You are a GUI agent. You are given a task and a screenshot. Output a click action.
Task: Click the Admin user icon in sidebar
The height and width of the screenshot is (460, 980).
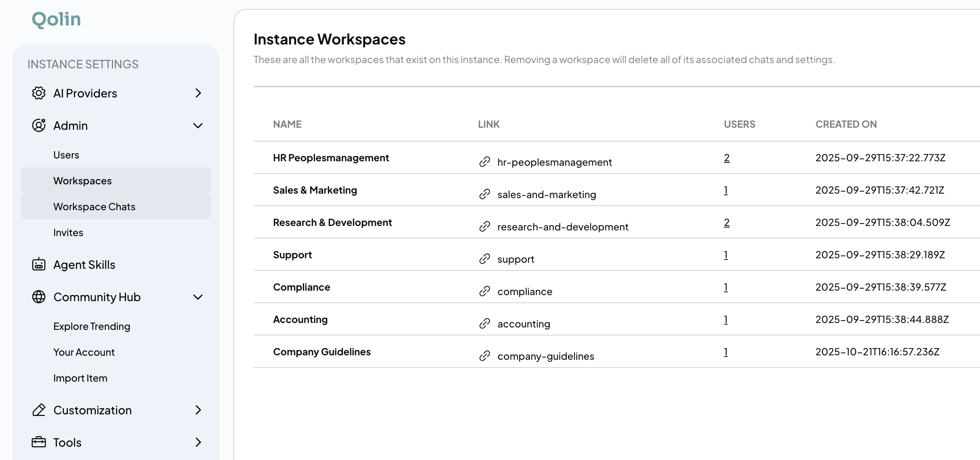click(x=39, y=125)
